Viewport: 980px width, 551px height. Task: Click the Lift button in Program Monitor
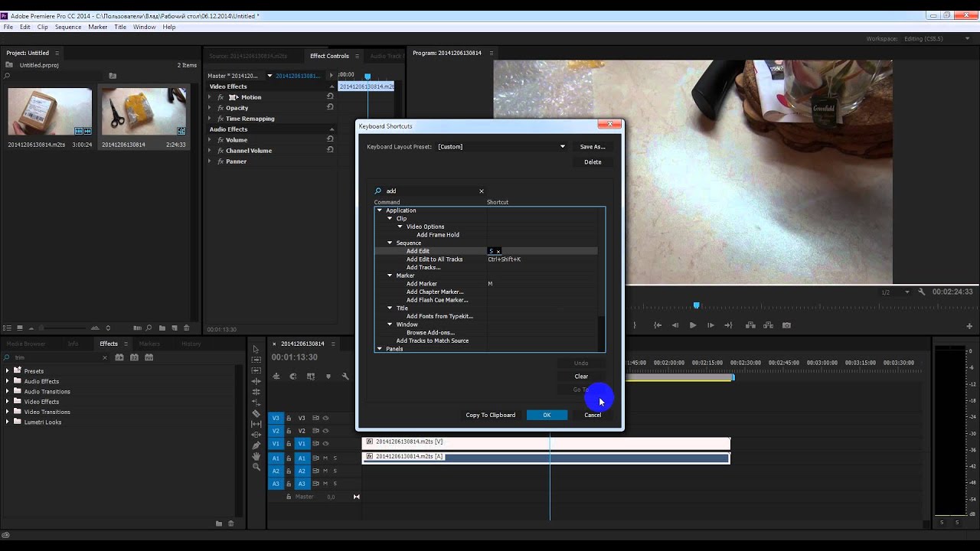750,325
